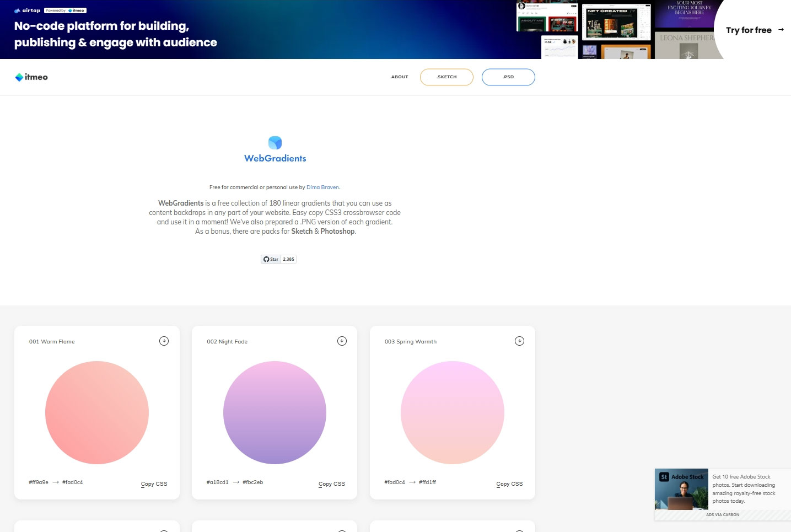Screen dimensions: 791x532
Task: Click the airtap logo in banner
Action: 28,10
